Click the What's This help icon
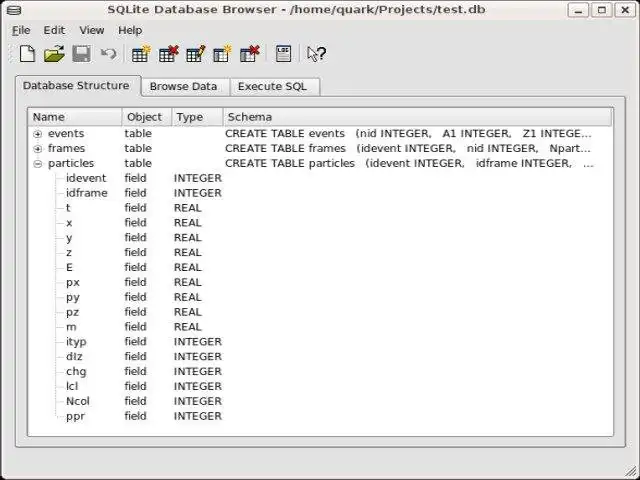 (x=316, y=54)
